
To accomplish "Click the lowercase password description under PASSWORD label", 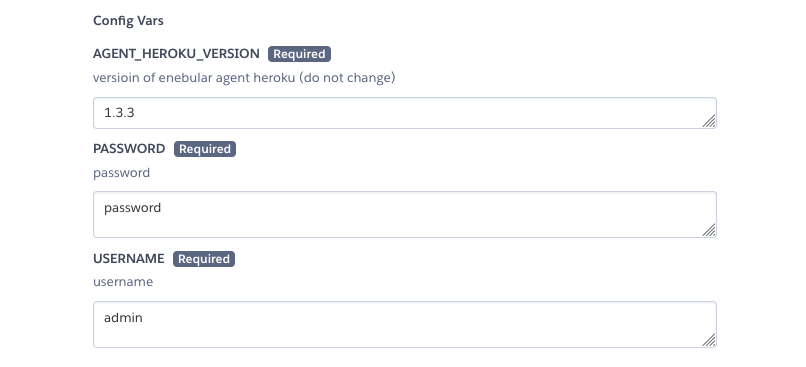I will tap(121, 173).
